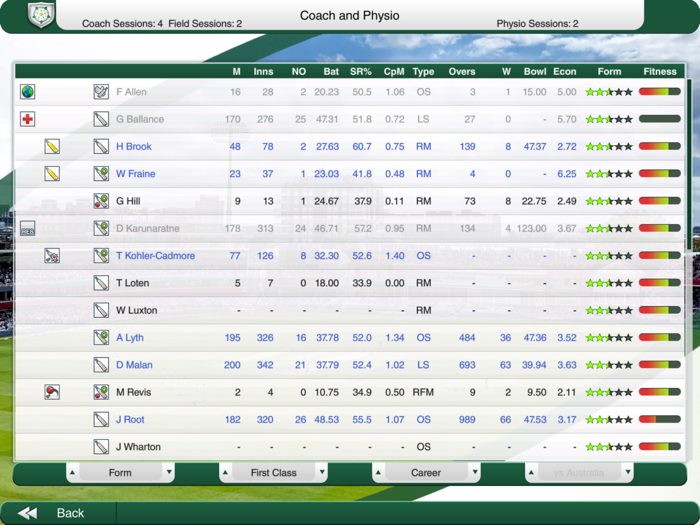Image resolution: width=700 pixels, height=525 pixels.
Task: Click the role icon for D Karunaratne
Action: 101,228
